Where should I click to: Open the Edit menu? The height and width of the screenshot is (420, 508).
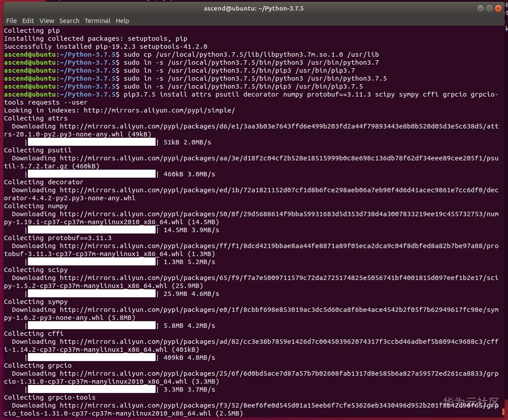(x=28, y=21)
